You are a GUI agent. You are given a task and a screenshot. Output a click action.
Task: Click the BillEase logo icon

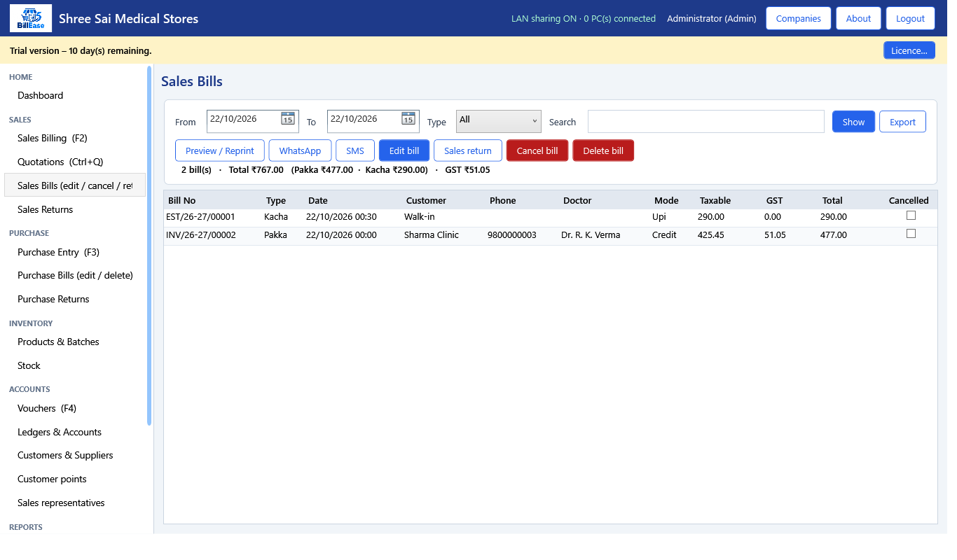tap(30, 18)
